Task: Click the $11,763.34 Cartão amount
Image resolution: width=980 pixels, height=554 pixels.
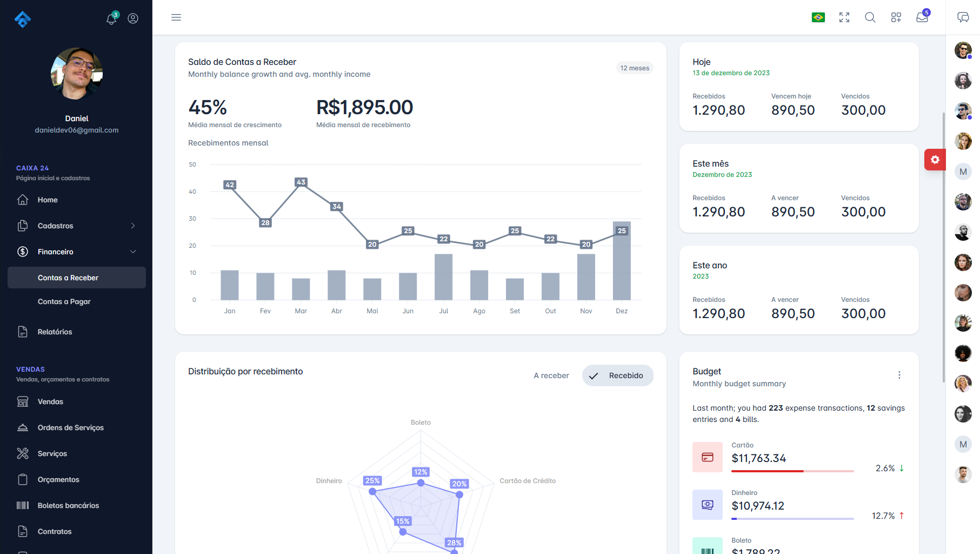Action: tap(759, 458)
